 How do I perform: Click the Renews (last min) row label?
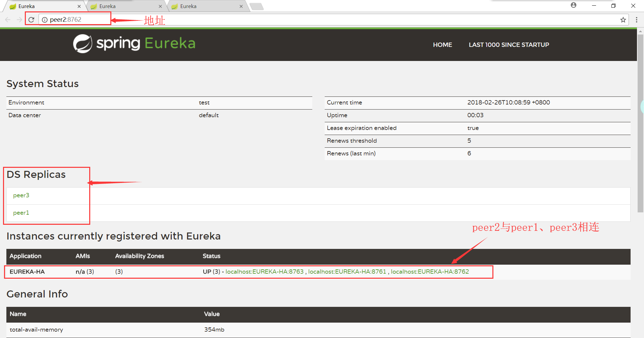point(351,153)
